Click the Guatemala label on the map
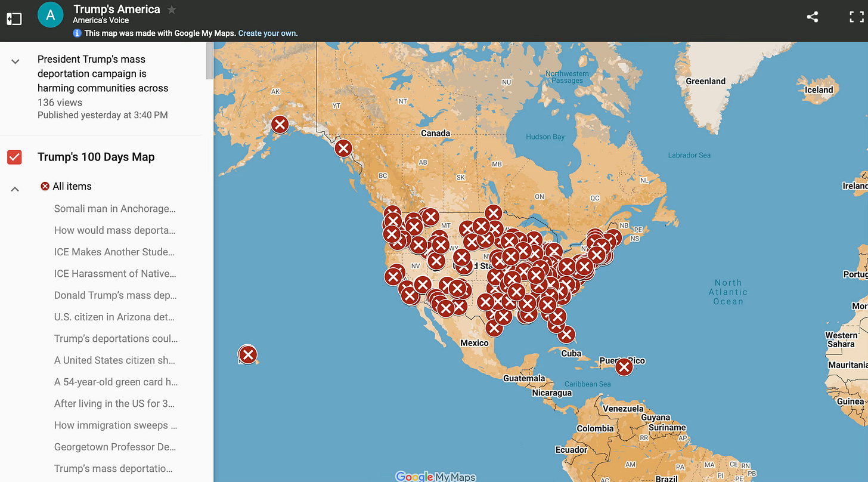This screenshot has height=482, width=868. pos(524,378)
